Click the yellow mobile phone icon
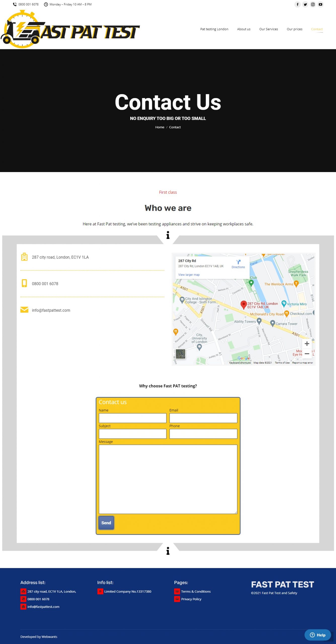Viewport: 336px width, 644px height. [24, 283]
